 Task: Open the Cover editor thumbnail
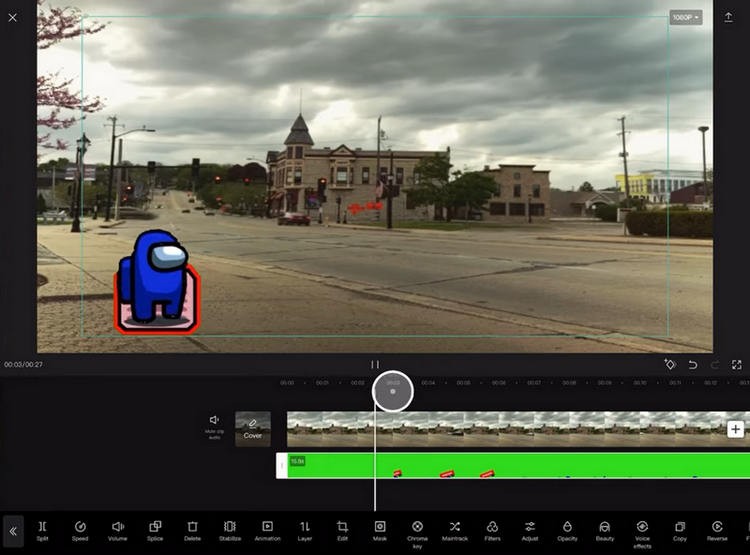point(253,429)
